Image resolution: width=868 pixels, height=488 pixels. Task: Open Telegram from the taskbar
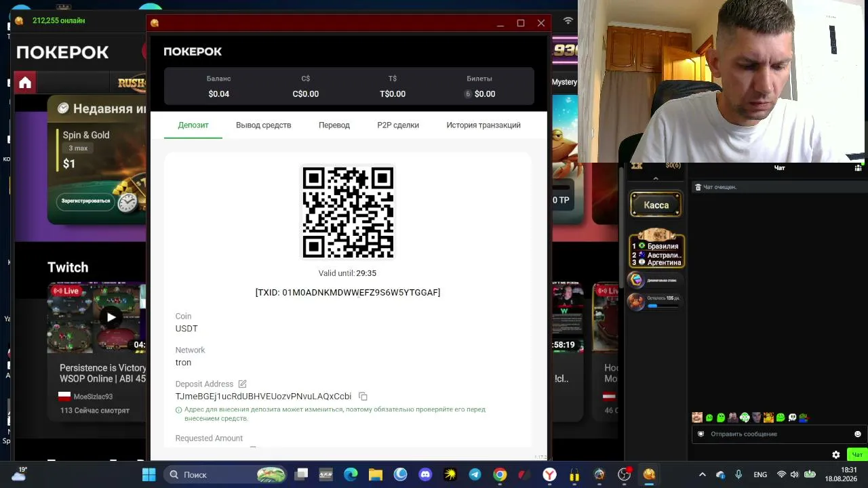coord(475,474)
